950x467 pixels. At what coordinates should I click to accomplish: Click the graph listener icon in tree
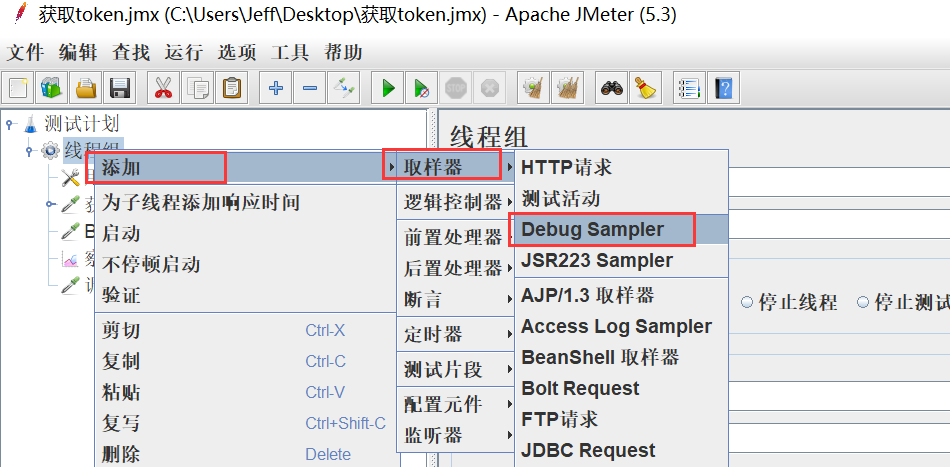[71, 260]
